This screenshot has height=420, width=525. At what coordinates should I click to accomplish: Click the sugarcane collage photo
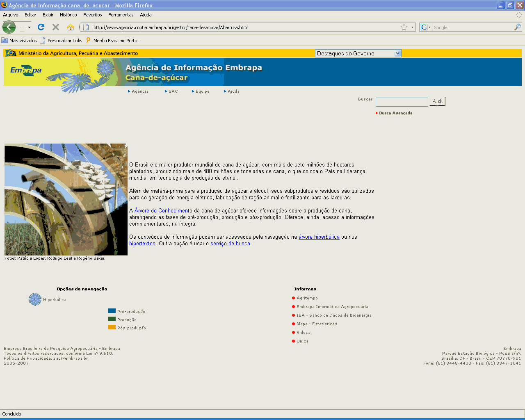pyautogui.click(x=66, y=199)
